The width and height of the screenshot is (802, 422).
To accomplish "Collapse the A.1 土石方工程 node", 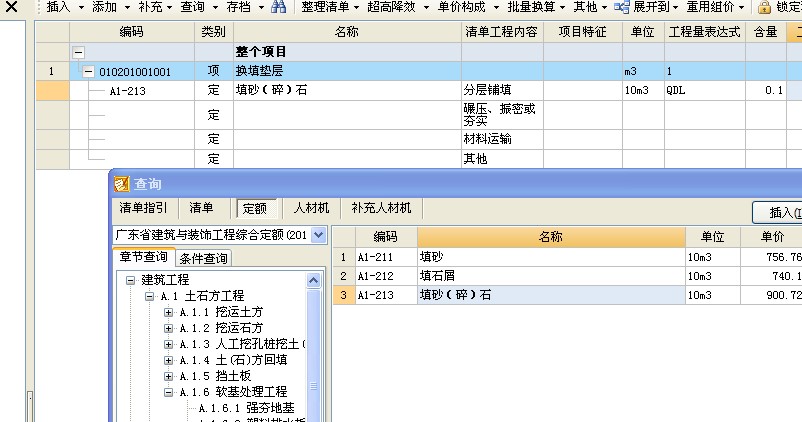I will click(x=149, y=296).
